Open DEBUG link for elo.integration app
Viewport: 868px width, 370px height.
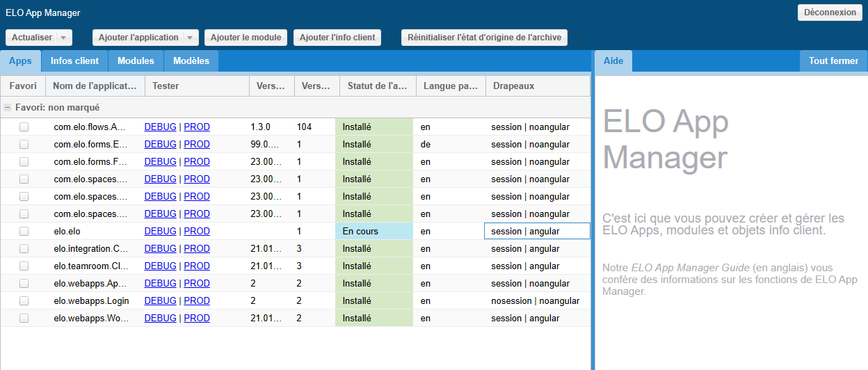pyautogui.click(x=160, y=249)
